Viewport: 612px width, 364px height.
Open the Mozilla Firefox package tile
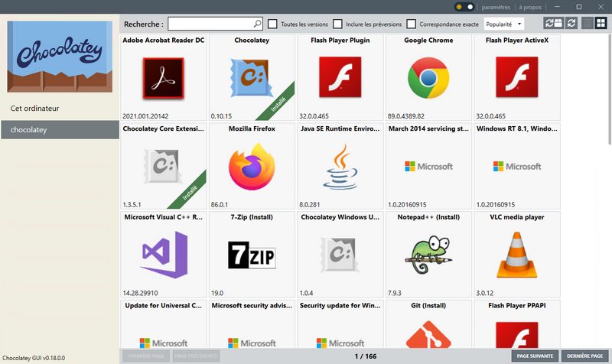tap(252, 166)
